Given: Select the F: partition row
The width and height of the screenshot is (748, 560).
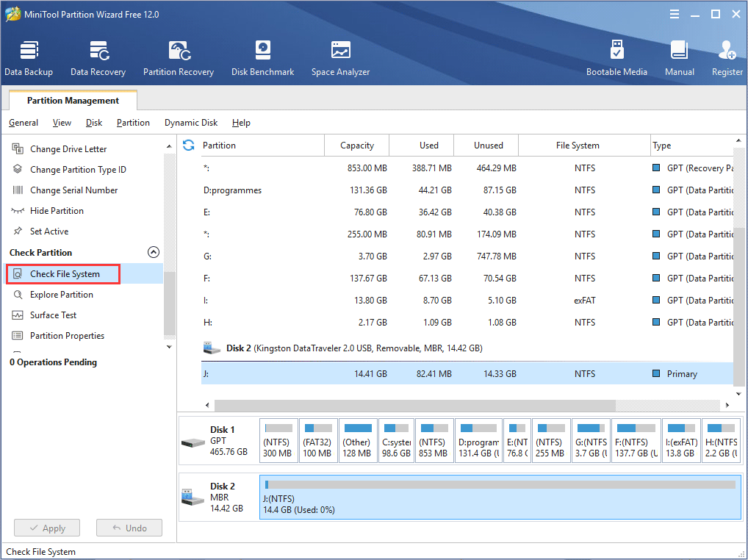Looking at the screenshot, I should coord(467,278).
